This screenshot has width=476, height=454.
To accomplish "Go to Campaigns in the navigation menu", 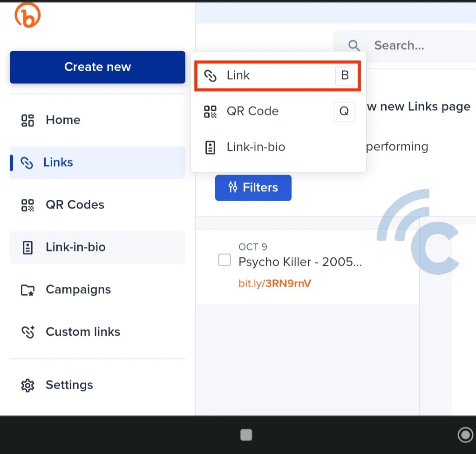I will tap(78, 290).
